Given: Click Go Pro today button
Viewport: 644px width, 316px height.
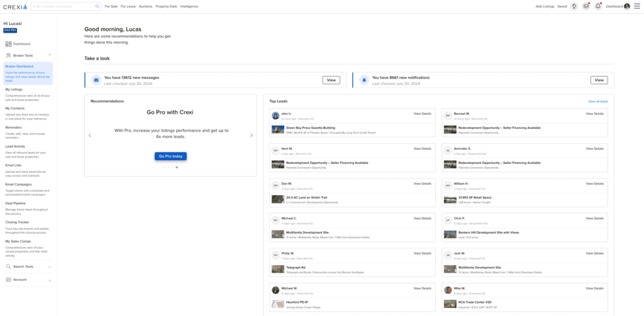Looking at the screenshot, I should pyautogui.click(x=171, y=156).
